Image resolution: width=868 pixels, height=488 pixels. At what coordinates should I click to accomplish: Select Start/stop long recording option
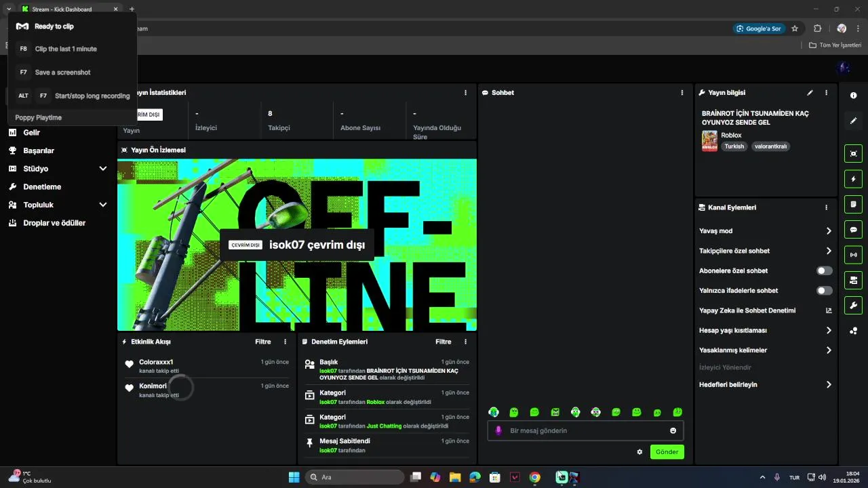(92, 96)
